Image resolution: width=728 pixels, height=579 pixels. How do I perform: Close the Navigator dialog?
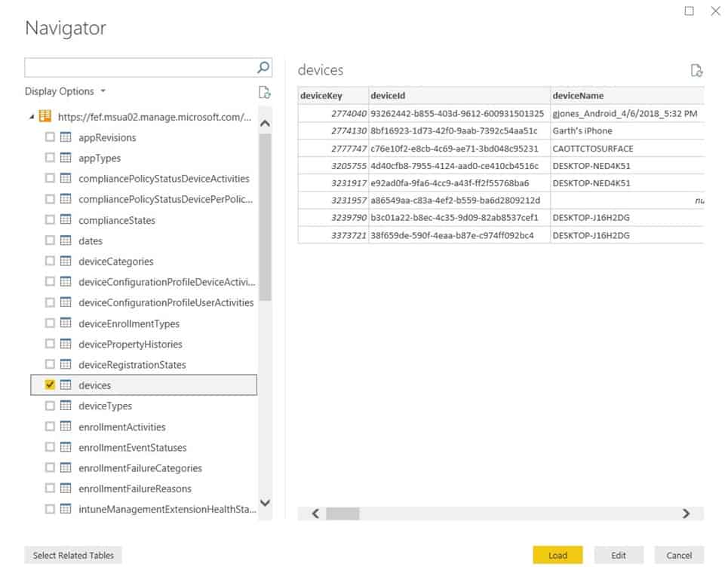pyautogui.click(x=715, y=11)
